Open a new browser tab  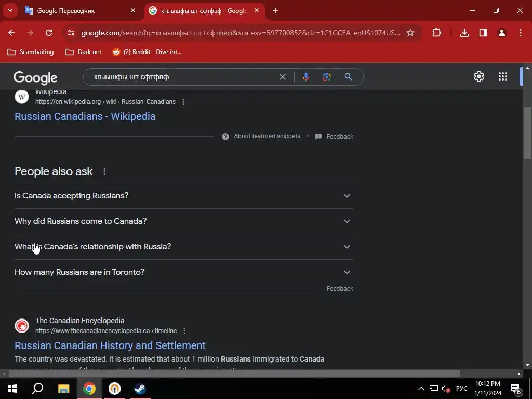(275, 10)
